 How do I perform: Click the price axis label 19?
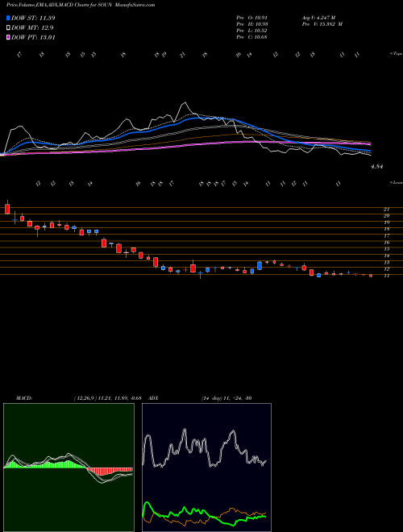386,222
